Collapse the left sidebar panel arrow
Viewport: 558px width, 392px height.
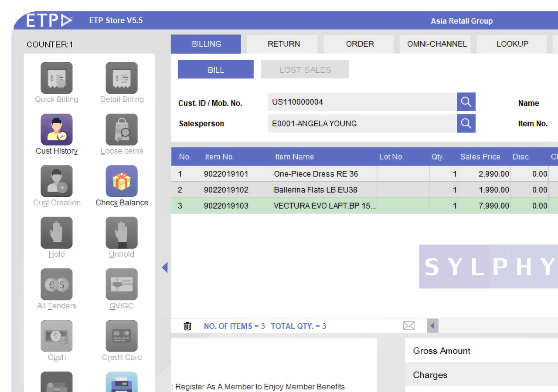coord(165,267)
